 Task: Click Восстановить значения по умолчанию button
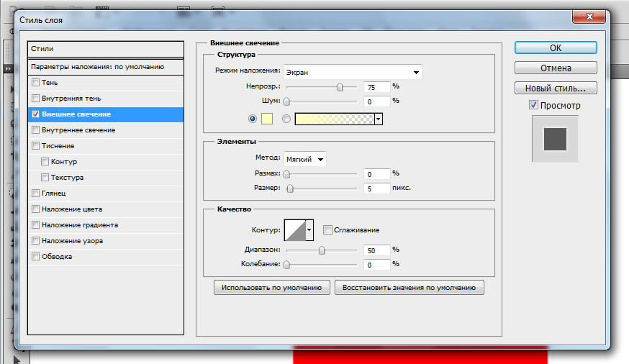tap(409, 288)
